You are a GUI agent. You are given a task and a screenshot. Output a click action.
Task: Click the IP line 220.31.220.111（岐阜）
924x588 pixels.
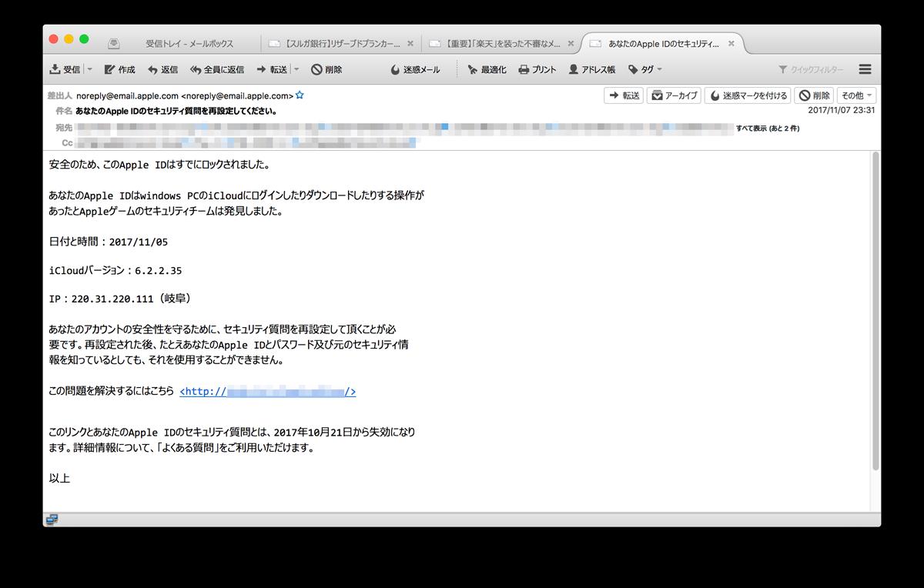click(x=119, y=298)
